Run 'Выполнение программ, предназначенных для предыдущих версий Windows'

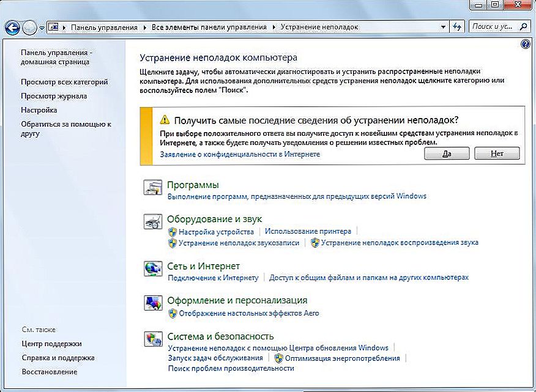(x=297, y=196)
